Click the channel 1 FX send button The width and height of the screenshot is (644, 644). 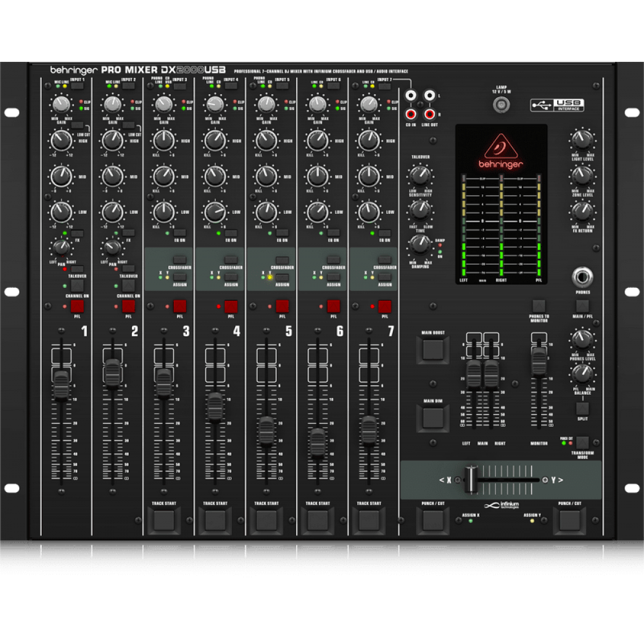point(77,233)
